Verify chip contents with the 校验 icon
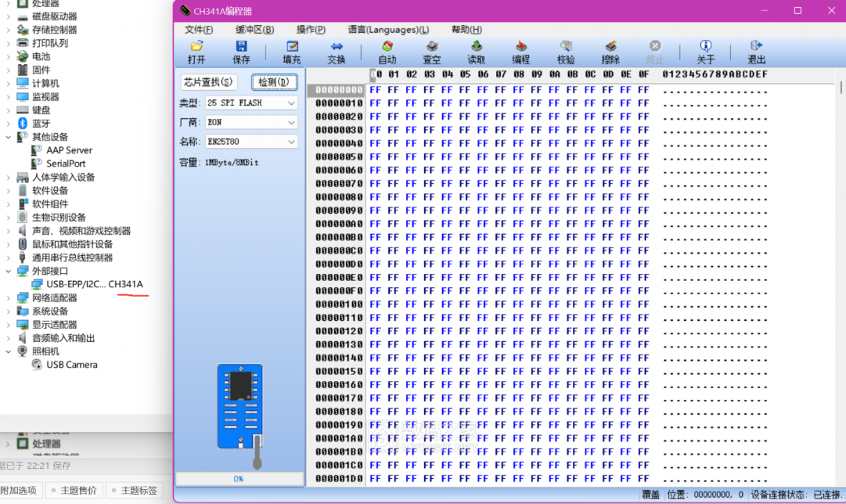Image resolution: width=846 pixels, height=504 pixels. tap(566, 50)
